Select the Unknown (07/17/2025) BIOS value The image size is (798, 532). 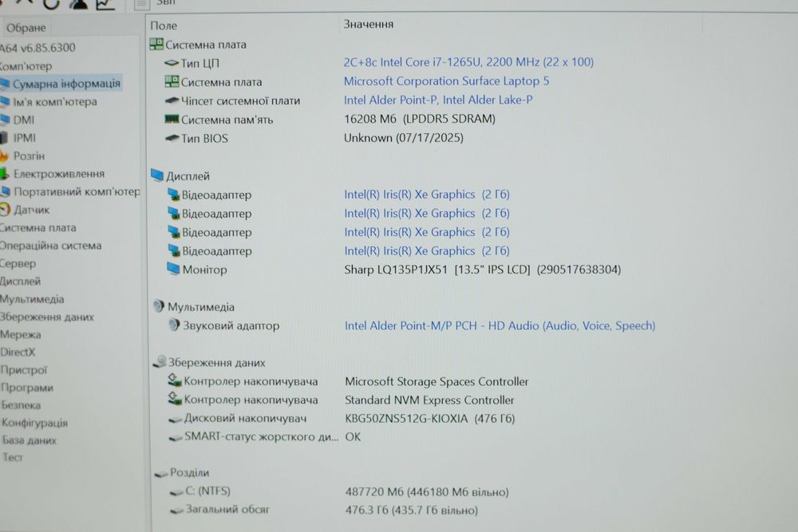(x=404, y=138)
